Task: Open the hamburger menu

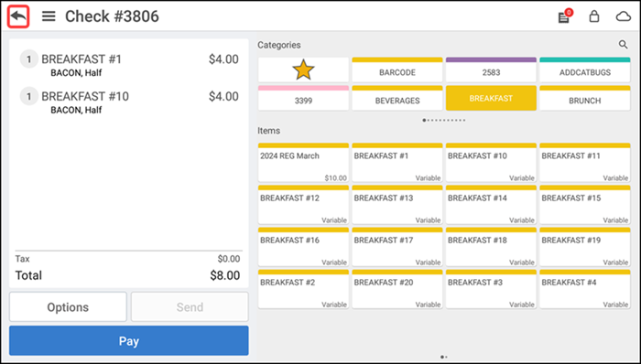Action: tap(49, 16)
